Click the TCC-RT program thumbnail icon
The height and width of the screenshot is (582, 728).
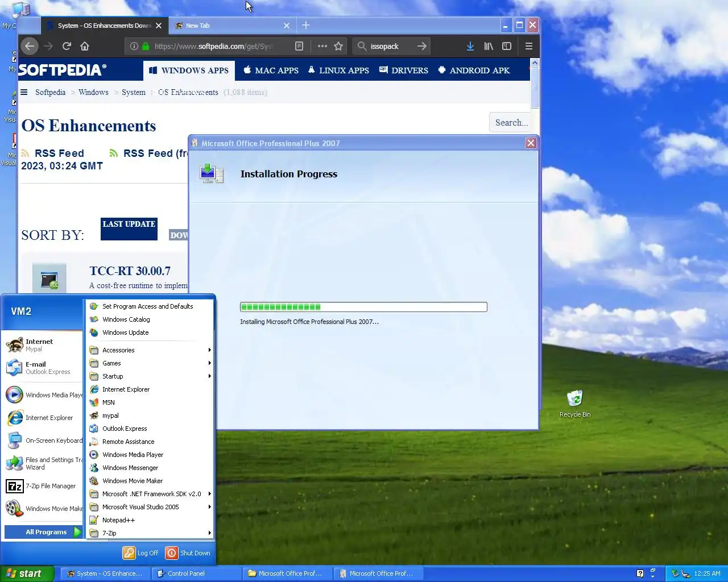pos(49,279)
